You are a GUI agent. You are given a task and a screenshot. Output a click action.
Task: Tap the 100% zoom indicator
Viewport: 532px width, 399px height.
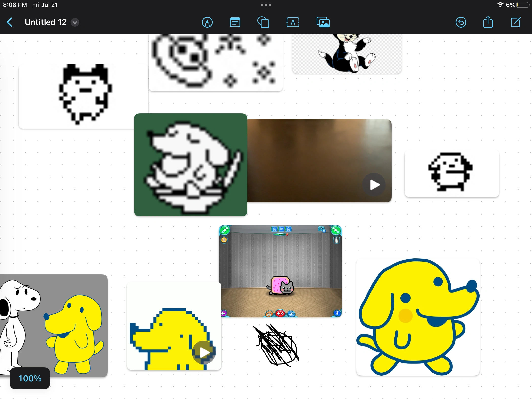click(x=29, y=378)
